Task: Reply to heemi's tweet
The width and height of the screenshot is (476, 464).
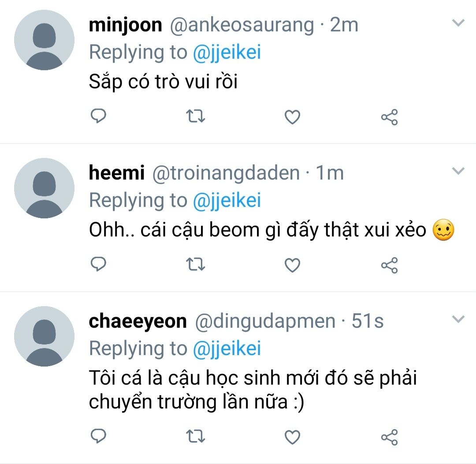Action: click(98, 264)
